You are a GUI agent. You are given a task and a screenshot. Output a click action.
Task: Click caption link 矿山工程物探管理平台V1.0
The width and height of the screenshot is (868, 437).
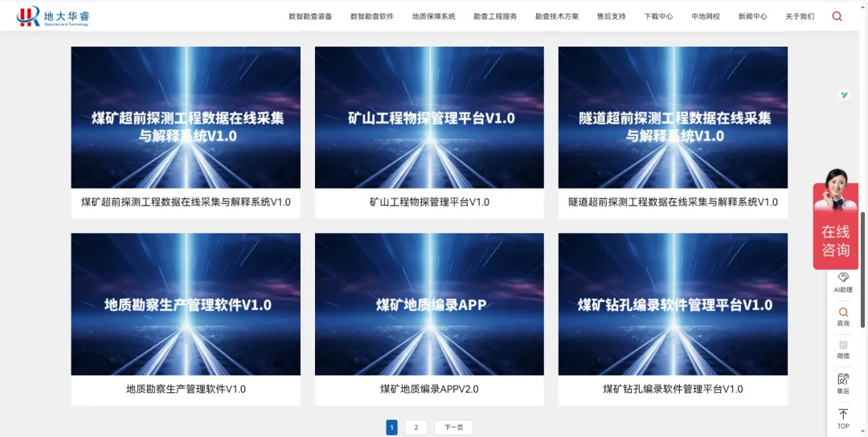point(429,202)
